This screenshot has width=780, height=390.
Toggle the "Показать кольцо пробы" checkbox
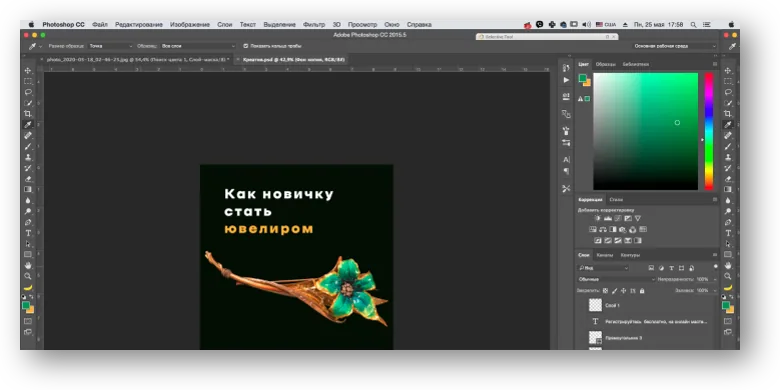246,46
